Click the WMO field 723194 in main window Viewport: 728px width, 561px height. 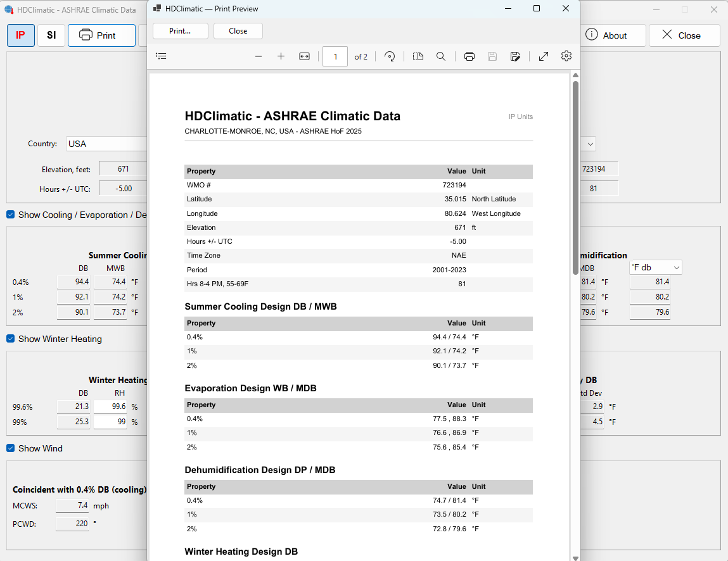(x=599, y=169)
